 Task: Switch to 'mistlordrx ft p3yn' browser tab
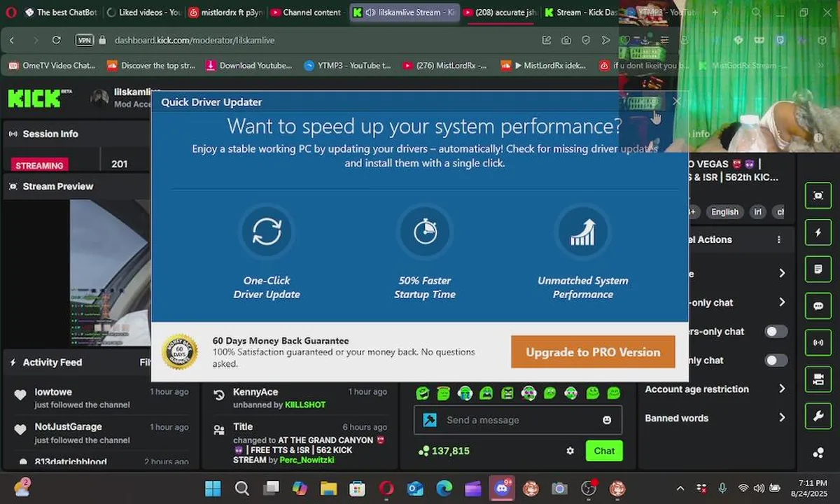click(x=225, y=12)
